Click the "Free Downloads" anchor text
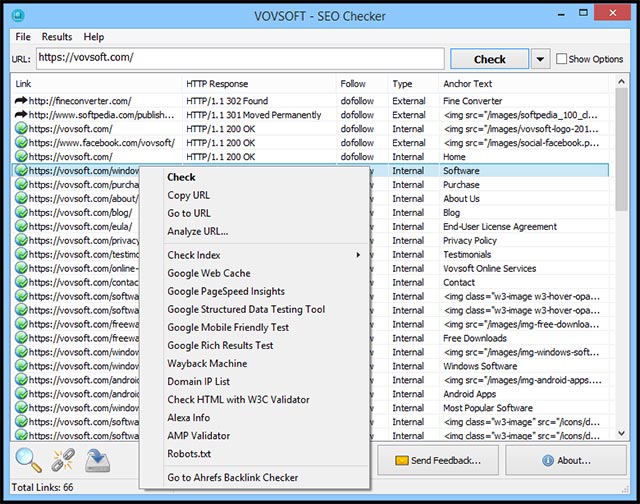Image resolution: width=640 pixels, height=504 pixels. (475, 338)
